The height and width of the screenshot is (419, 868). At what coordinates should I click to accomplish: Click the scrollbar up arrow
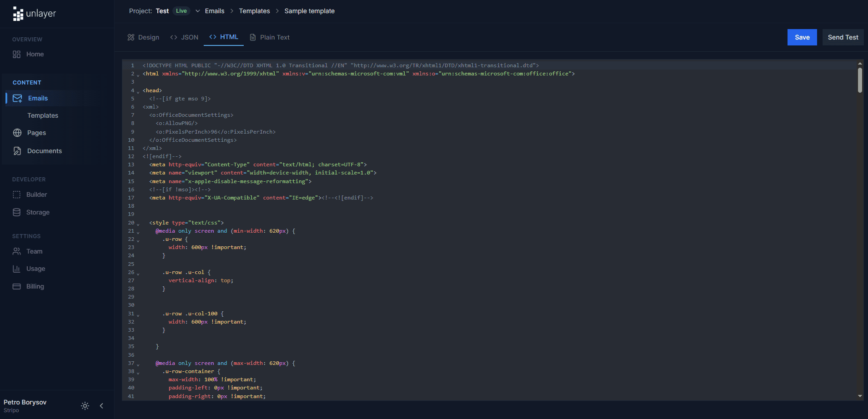(860, 63)
